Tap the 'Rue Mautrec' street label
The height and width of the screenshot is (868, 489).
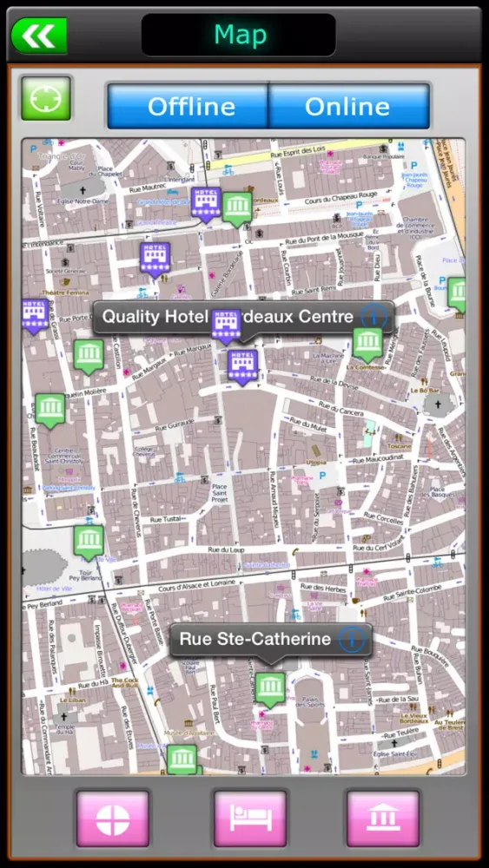click(148, 188)
